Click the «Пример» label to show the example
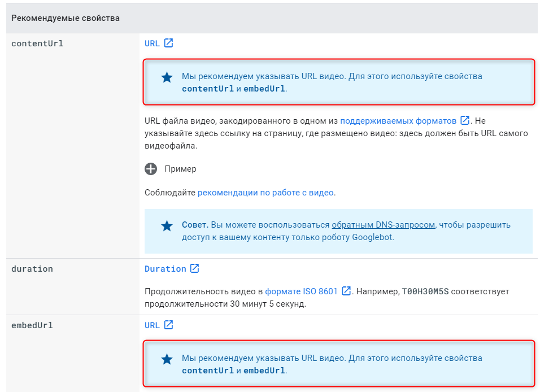Screen dimensions: 540x392 180,169
